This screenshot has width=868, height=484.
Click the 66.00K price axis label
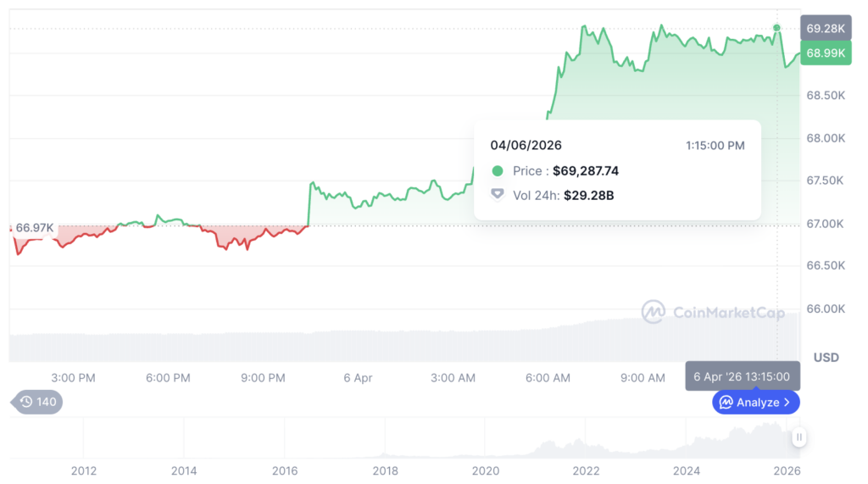click(x=826, y=309)
